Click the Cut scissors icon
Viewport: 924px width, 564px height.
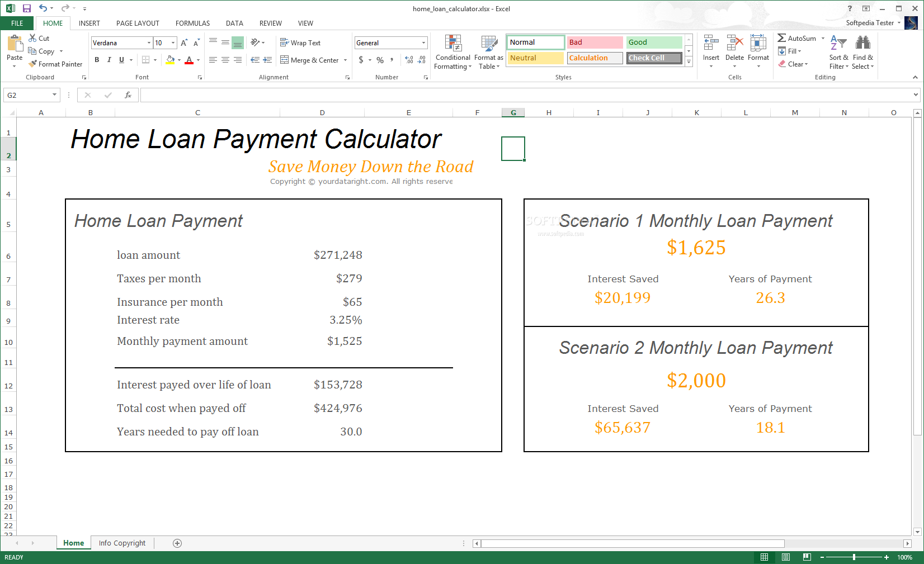click(x=32, y=38)
